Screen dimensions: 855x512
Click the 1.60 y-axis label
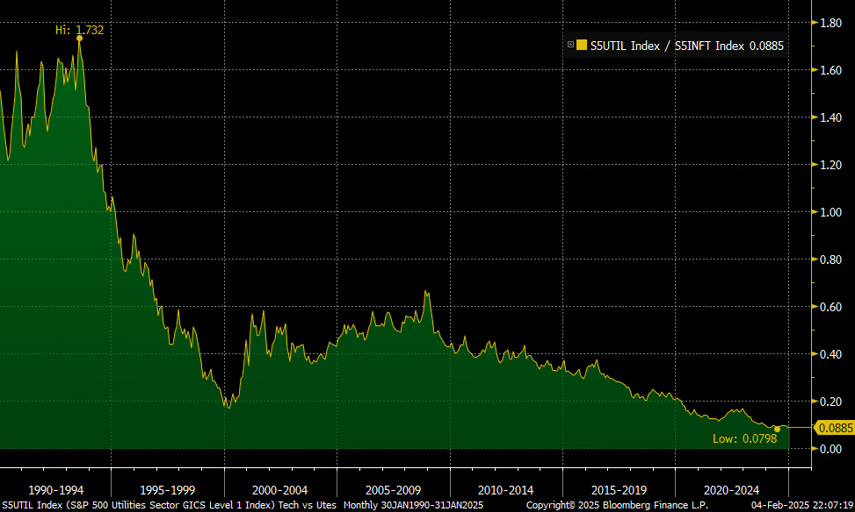click(831, 70)
